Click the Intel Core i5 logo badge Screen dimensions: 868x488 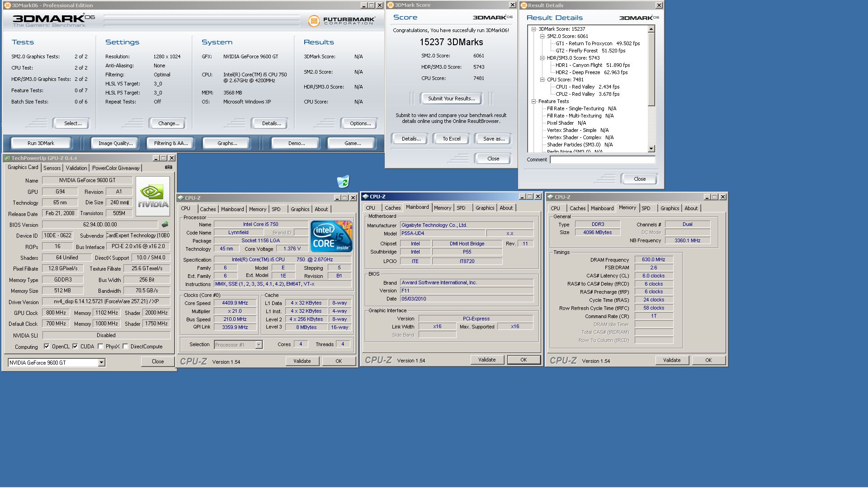pyautogui.click(x=331, y=236)
